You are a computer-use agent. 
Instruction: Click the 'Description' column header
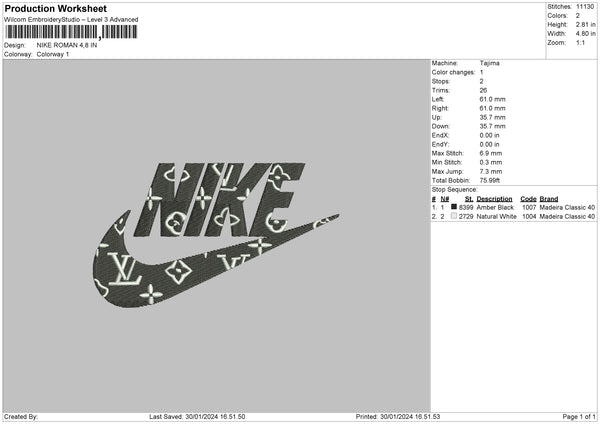click(x=494, y=199)
